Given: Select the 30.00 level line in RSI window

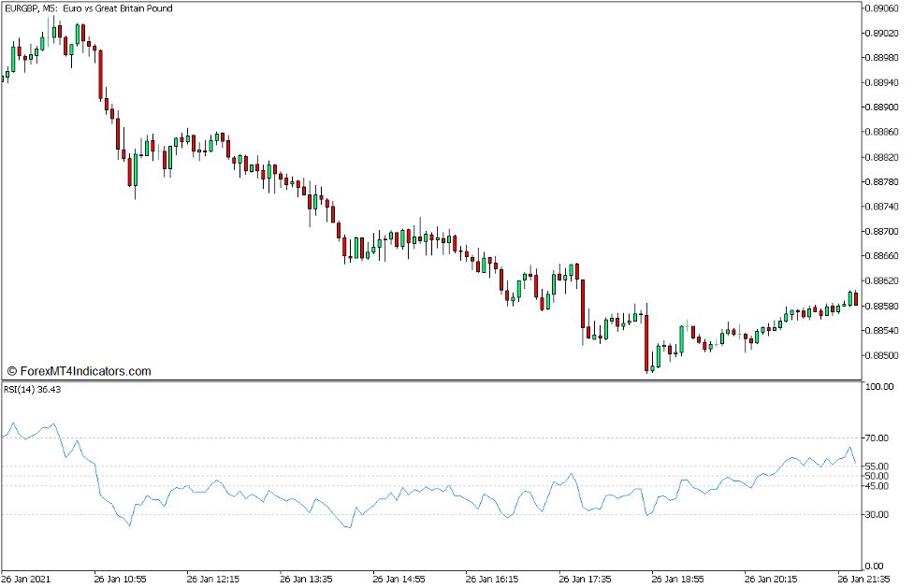Looking at the screenshot, I should 421,513.
